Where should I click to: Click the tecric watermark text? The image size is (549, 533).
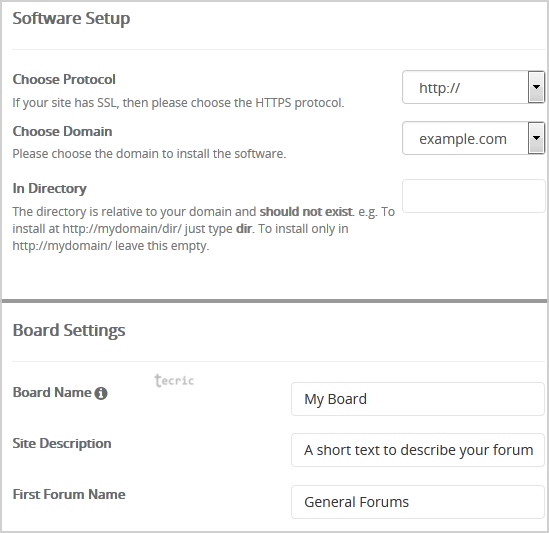click(174, 380)
